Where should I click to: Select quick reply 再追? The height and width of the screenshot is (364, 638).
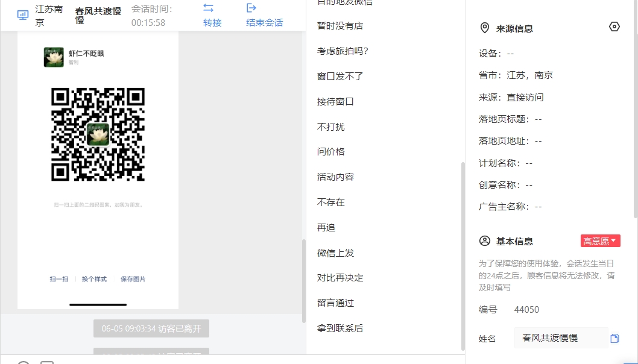[326, 227]
